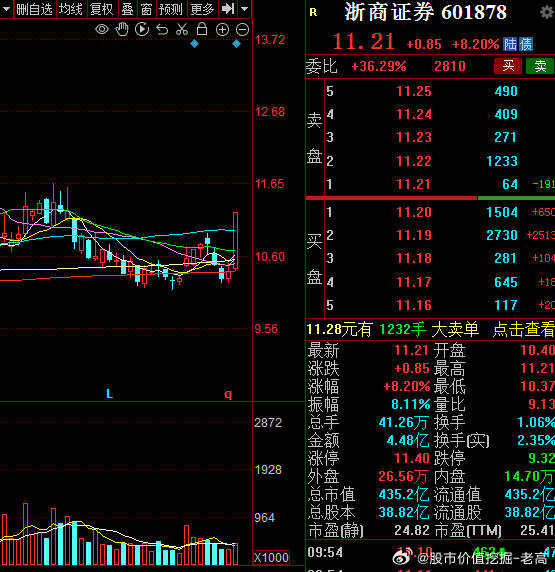Select sell level 4 price 11.24
Screen dimensions: 555x572
414,115
